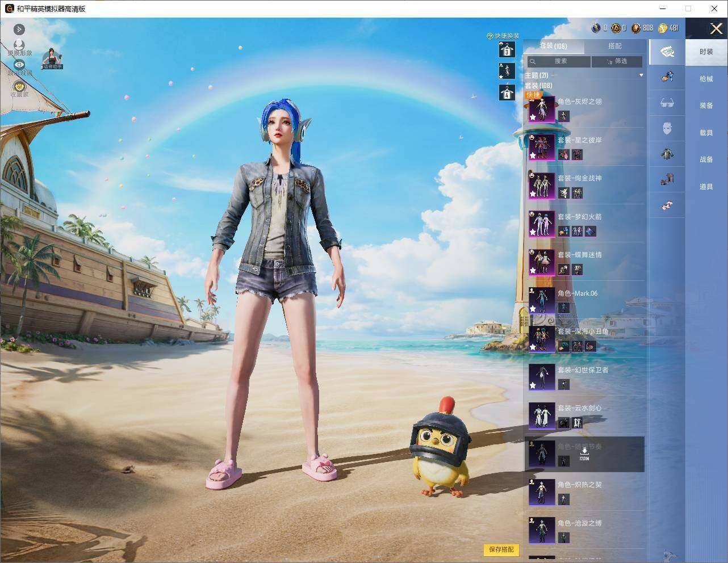Select the 套装-幻世保卫者 outfit thumbnail

[x=542, y=377]
